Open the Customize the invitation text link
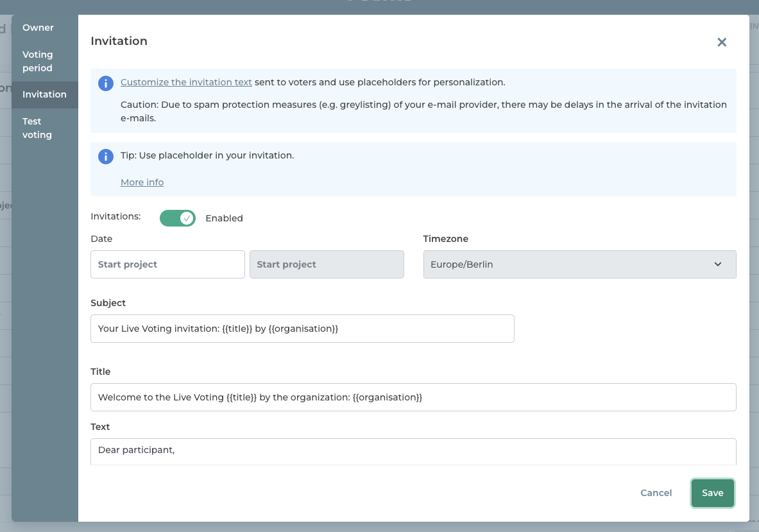This screenshot has height=532, width=759. pyautogui.click(x=186, y=82)
